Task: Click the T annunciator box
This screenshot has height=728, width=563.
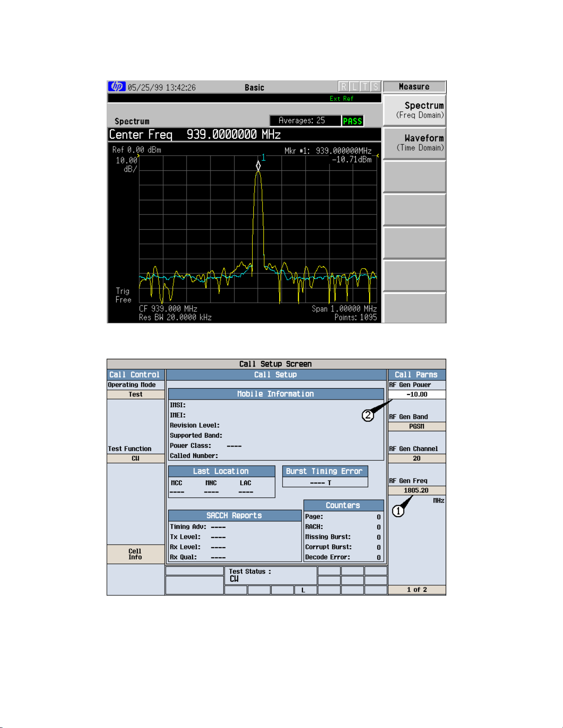Action: pos(365,86)
